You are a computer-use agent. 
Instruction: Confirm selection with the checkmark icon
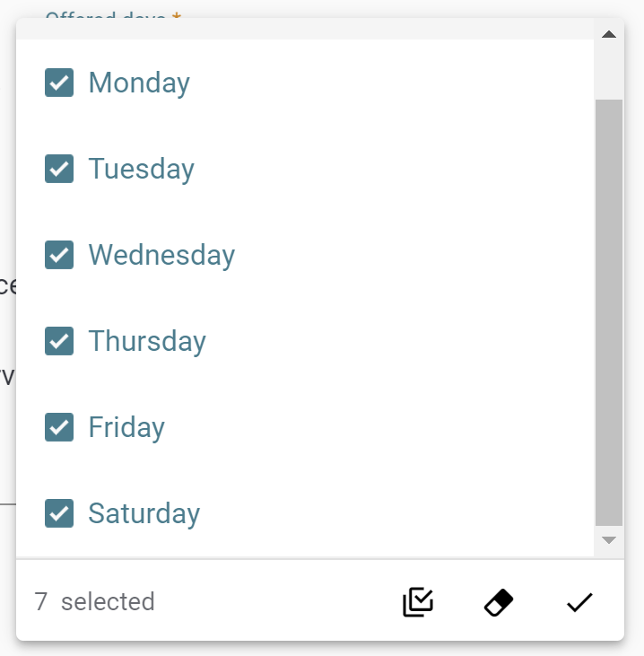tap(579, 602)
